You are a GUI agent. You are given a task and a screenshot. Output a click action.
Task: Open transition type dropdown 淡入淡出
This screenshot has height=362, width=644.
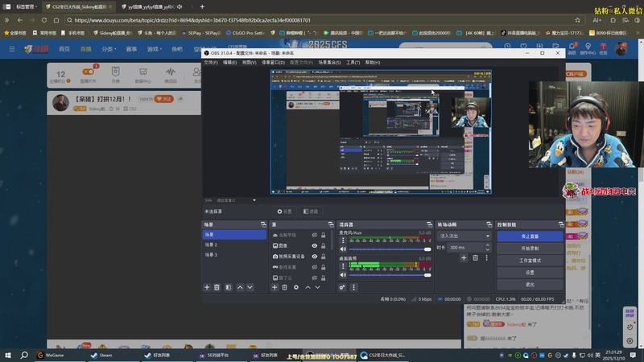[464, 236]
